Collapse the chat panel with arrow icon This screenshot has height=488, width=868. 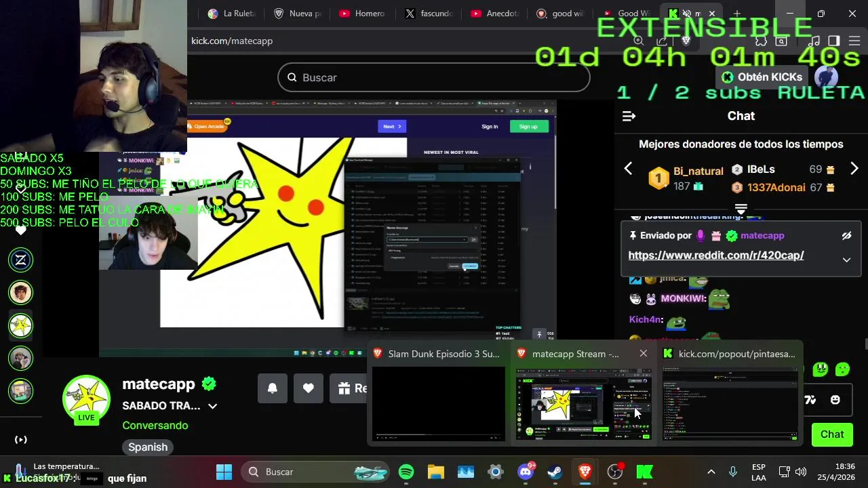click(629, 116)
